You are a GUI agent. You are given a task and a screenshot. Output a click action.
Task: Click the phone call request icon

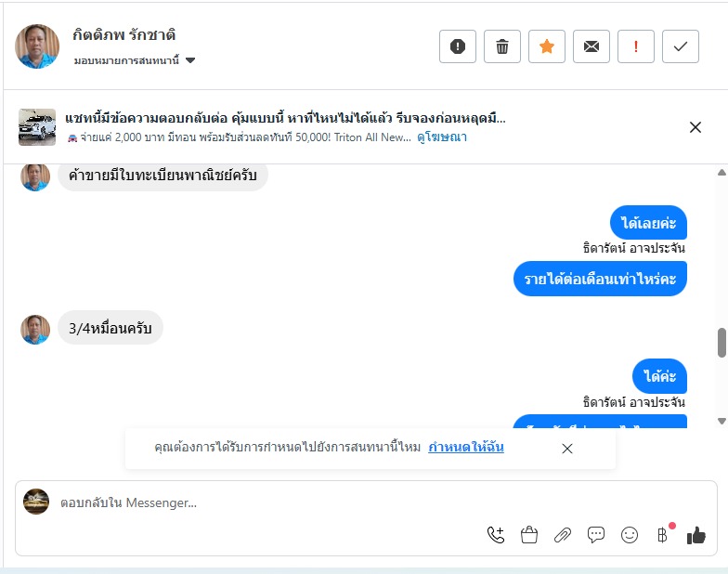pyautogui.click(x=496, y=535)
